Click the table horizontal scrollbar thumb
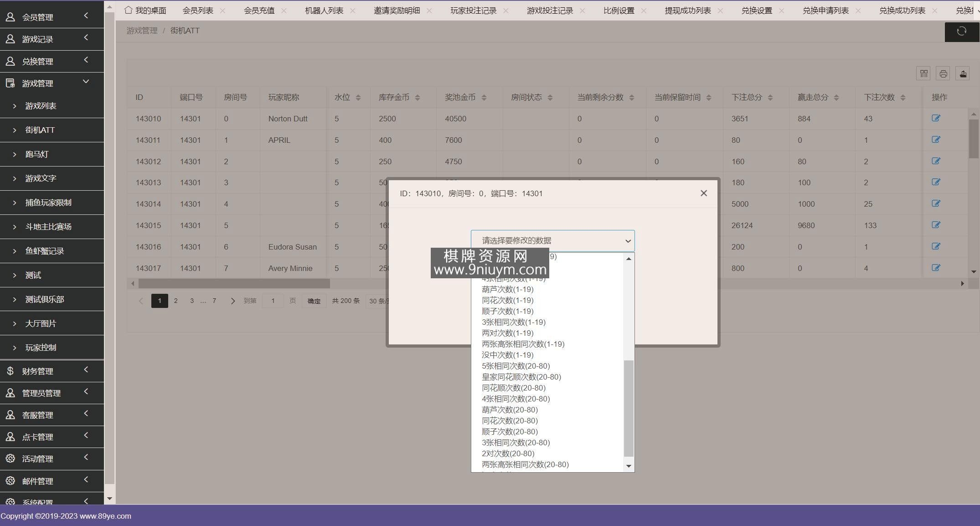The width and height of the screenshot is (980, 526). click(234, 283)
